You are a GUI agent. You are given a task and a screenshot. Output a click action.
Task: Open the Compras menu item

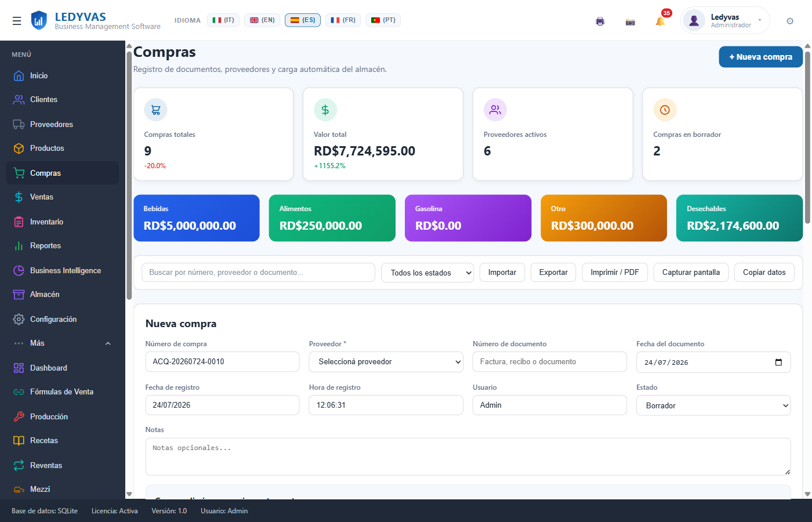[x=63, y=173]
